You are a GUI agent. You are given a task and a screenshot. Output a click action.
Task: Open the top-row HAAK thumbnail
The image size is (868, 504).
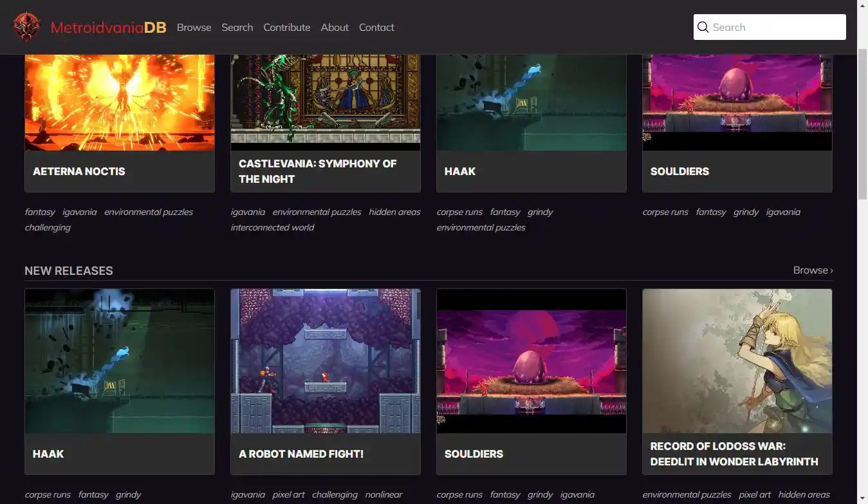click(531, 102)
